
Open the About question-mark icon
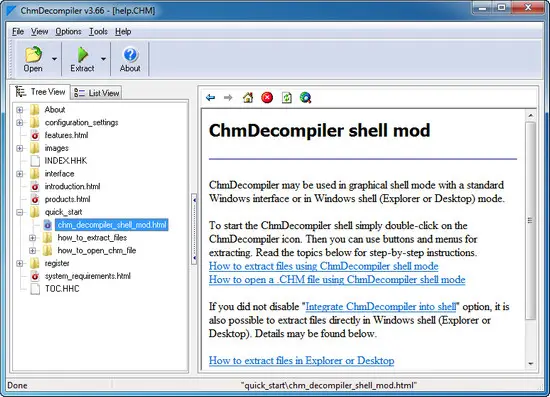point(130,55)
